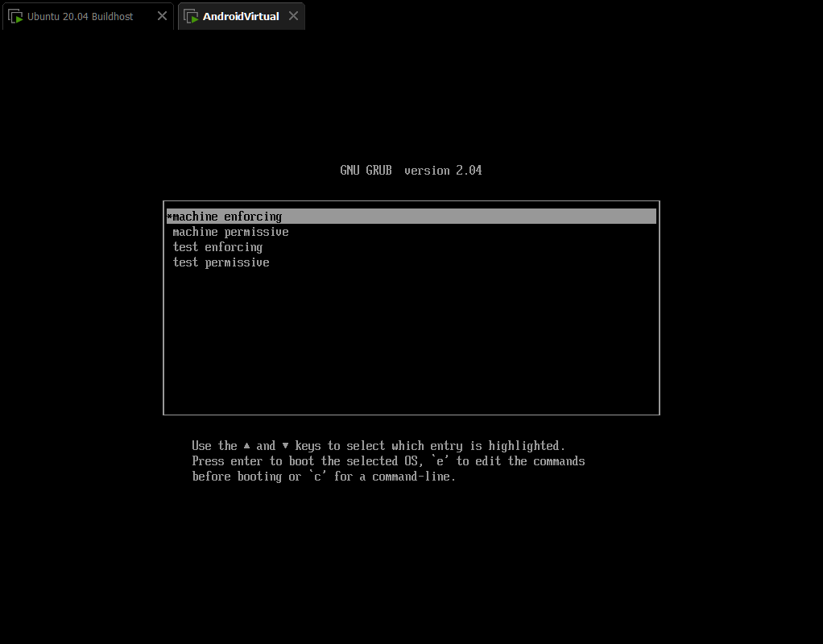Click the 'e' key hint in instructions
823x644 pixels.
click(440, 461)
